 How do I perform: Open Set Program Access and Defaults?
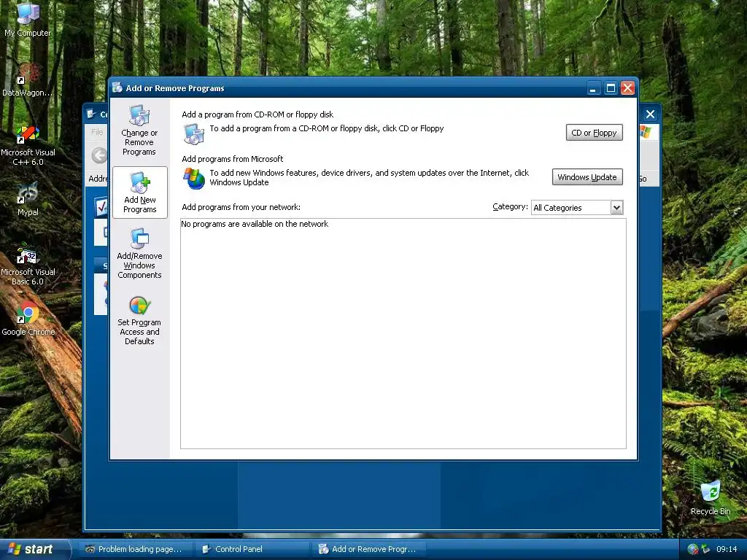click(139, 321)
